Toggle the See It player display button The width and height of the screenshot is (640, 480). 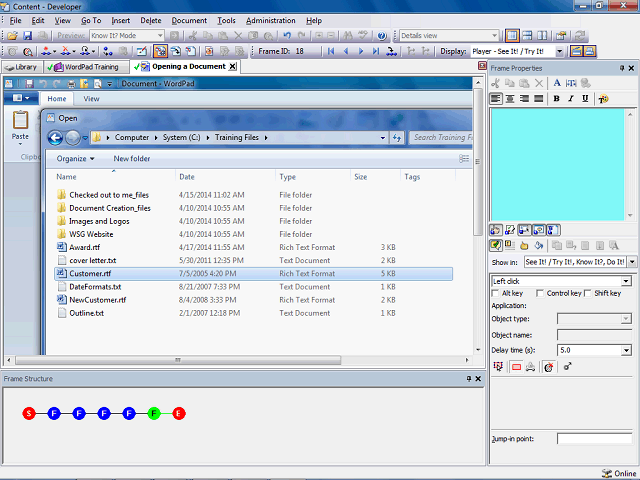[576, 51]
